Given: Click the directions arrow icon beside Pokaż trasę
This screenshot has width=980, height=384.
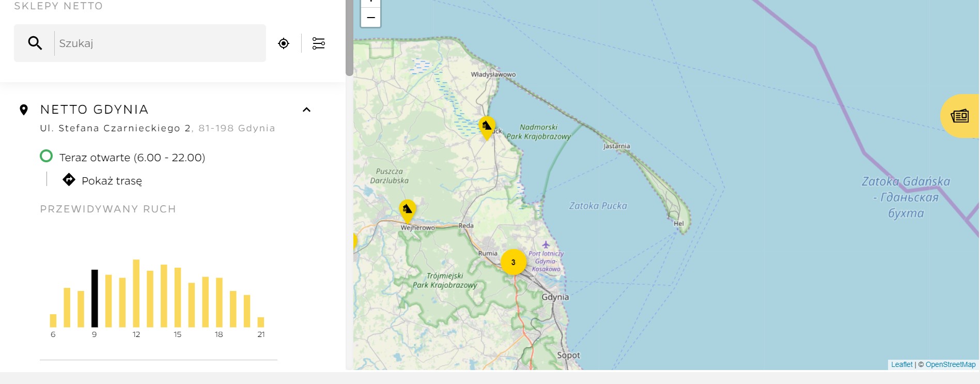Looking at the screenshot, I should pos(69,180).
